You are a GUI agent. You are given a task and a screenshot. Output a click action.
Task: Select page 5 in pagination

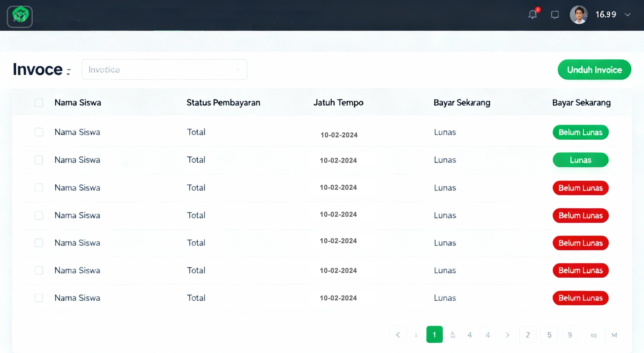point(549,335)
